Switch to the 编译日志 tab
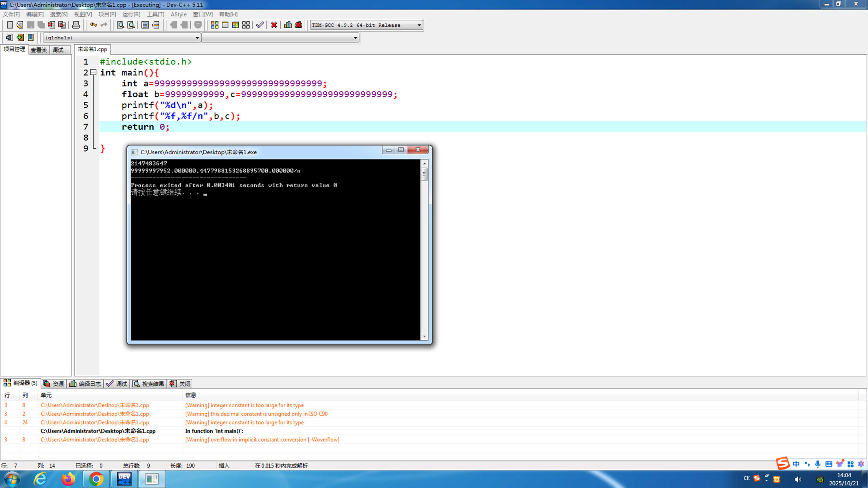Screen dimensions: 868x488 pyautogui.click(x=85, y=384)
